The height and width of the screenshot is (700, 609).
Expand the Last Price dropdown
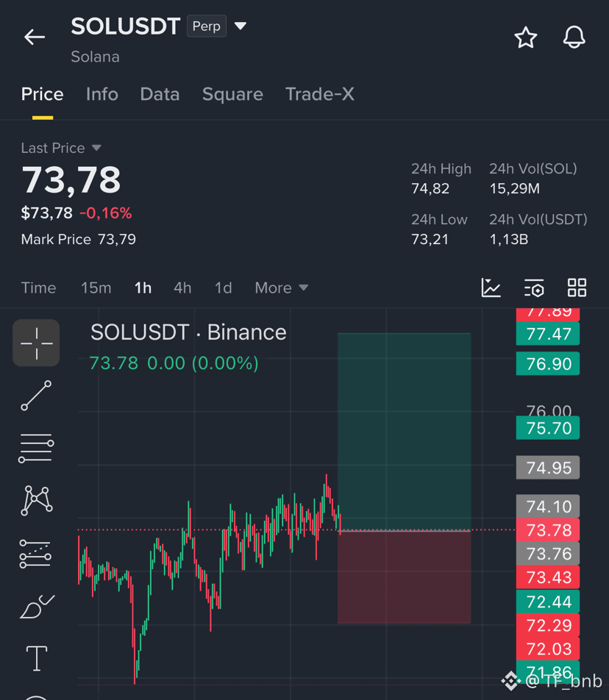click(96, 148)
